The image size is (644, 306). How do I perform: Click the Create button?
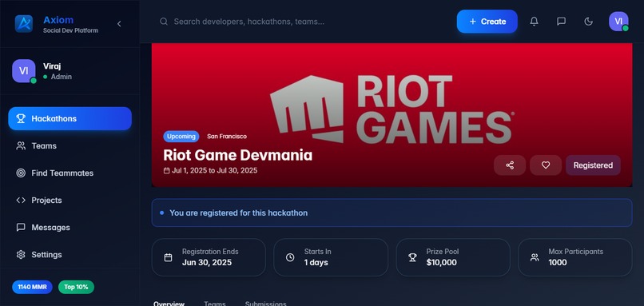pyautogui.click(x=487, y=22)
